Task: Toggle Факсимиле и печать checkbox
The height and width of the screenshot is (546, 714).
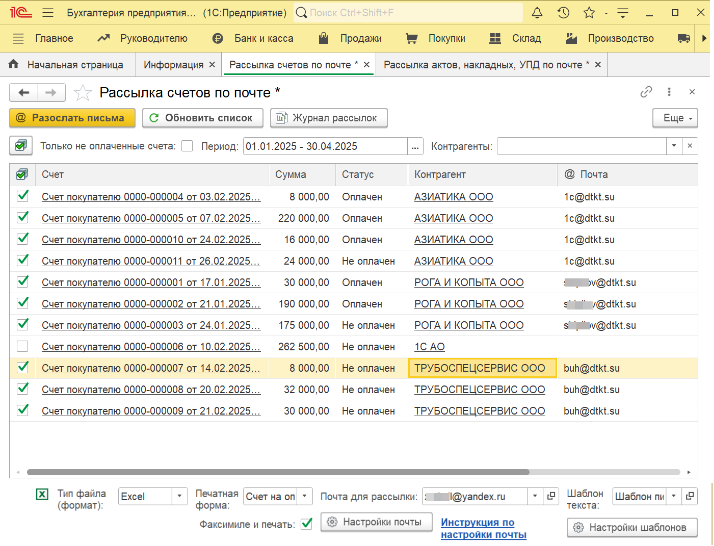Action: pyautogui.click(x=307, y=524)
